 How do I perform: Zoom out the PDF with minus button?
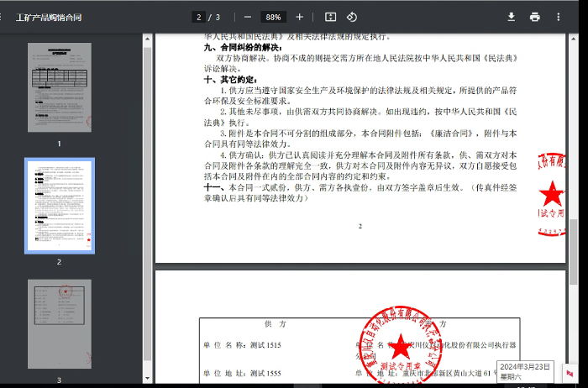247,17
